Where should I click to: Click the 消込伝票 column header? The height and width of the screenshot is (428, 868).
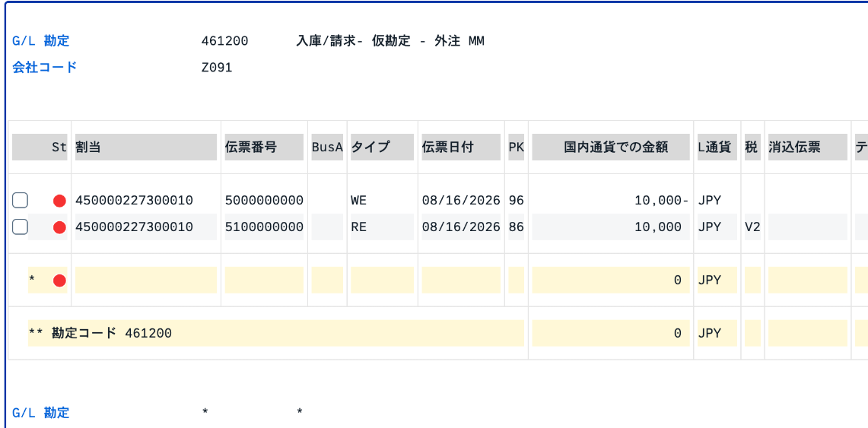point(808,147)
